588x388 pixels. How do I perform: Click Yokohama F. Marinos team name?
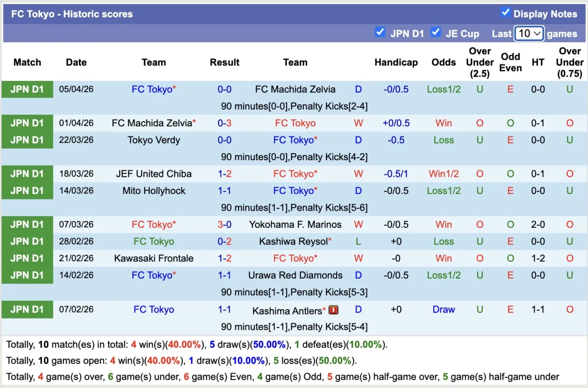[x=295, y=224]
